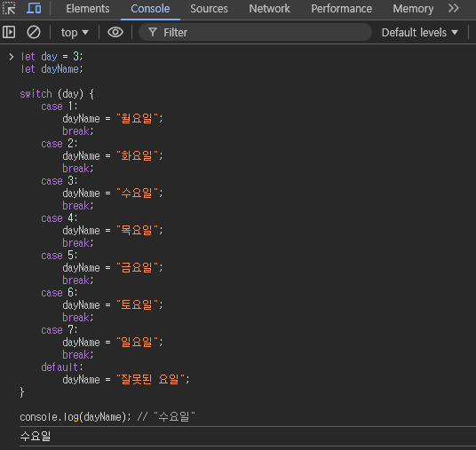Click the console.log(dayName) statement
Screen dimensions: 476x450
(x=75, y=417)
